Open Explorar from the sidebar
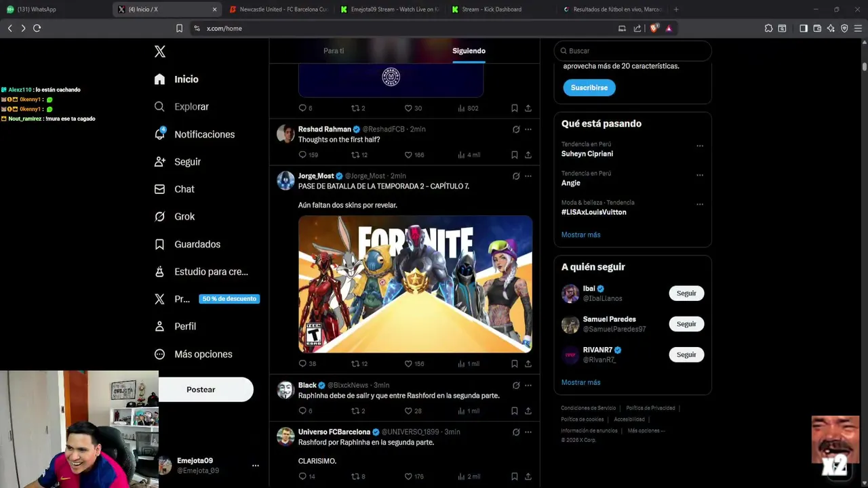868x488 pixels. (x=181, y=106)
